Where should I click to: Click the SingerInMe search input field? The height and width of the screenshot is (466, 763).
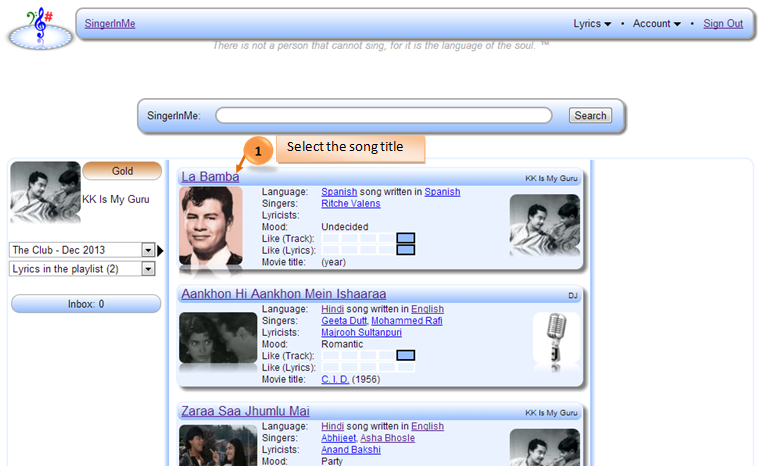click(x=383, y=116)
